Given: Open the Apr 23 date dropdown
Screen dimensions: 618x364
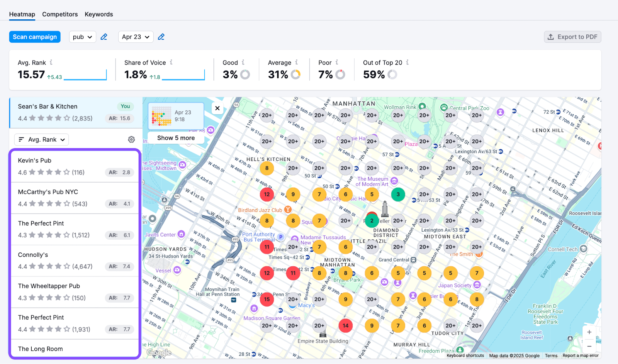Looking at the screenshot, I should coord(136,37).
